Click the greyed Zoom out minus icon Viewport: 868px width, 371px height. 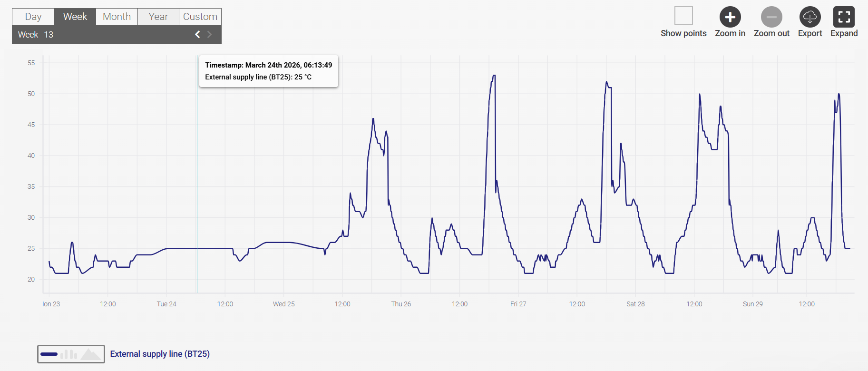tap(771, 17)
